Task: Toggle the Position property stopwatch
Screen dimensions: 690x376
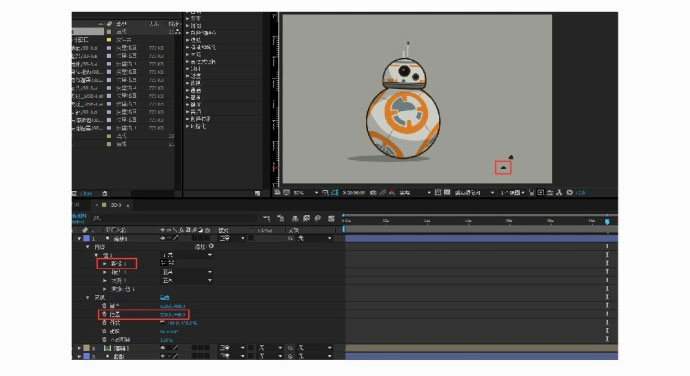Action: point(104,314)
